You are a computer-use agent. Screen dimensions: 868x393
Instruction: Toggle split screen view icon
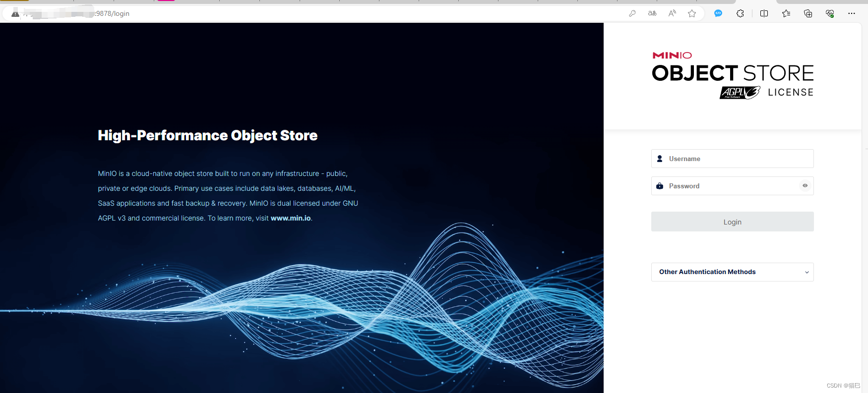764,13
